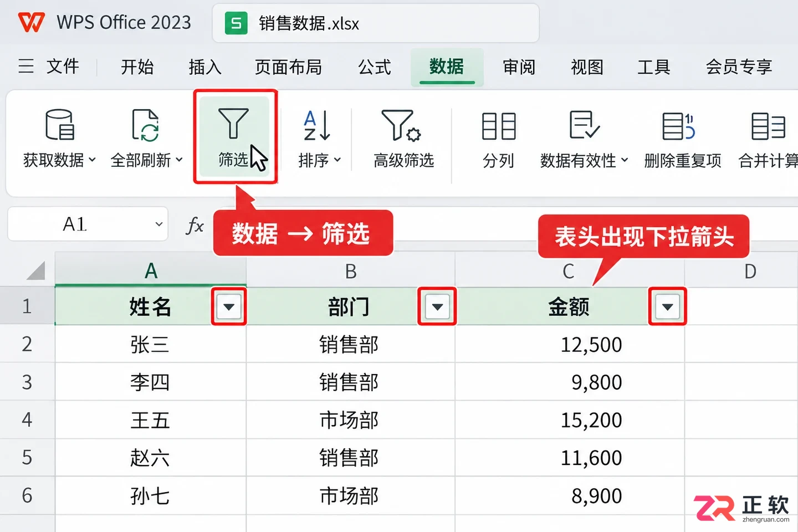Expand the Name Box dropdown arrow
This screenshot has height=532, width=798.
[159, 224]
